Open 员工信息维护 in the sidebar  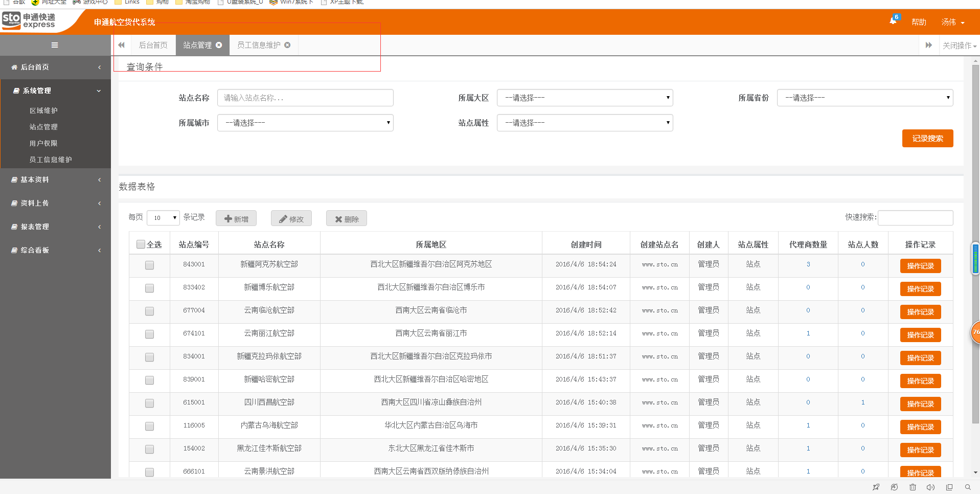click(51, 160)
